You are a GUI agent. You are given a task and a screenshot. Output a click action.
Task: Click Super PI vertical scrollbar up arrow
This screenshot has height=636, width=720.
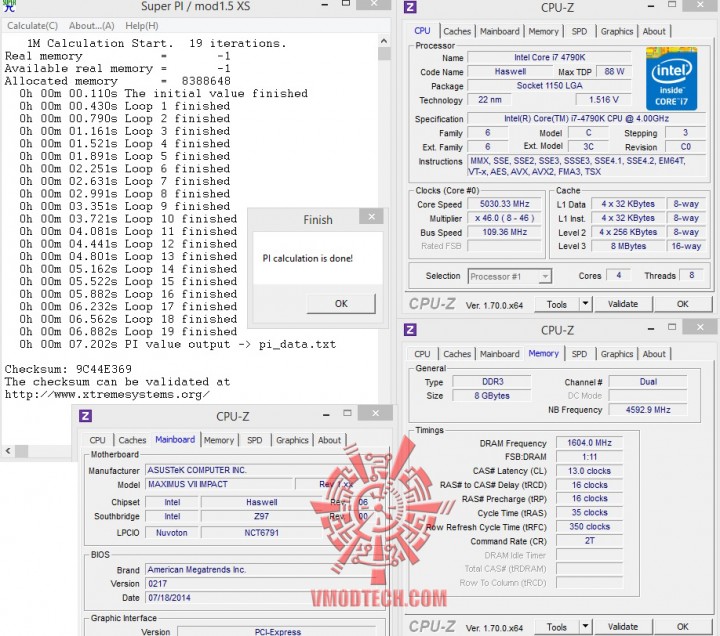[x=384, y=41]
